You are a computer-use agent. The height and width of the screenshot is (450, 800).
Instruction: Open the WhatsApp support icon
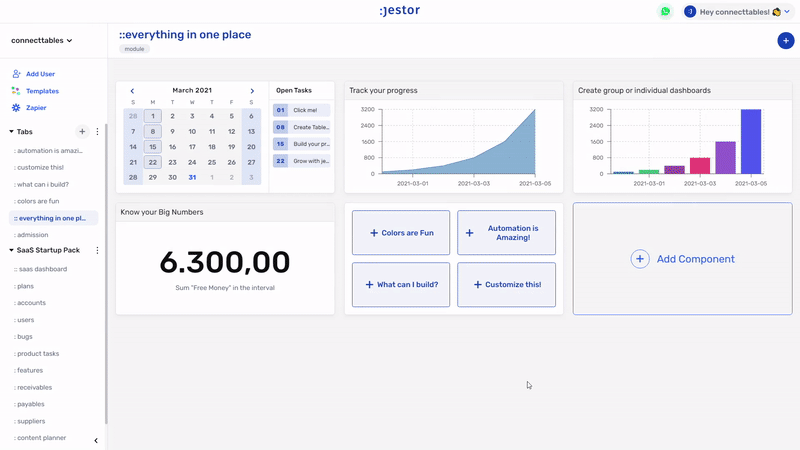point(665,11)
